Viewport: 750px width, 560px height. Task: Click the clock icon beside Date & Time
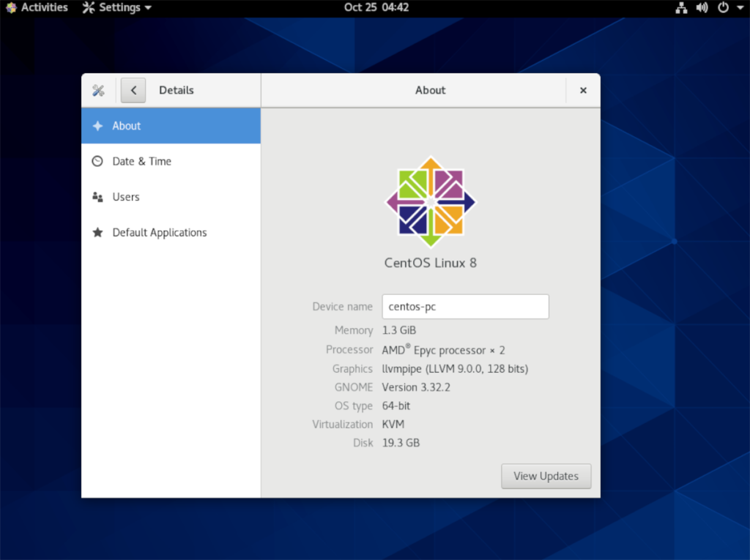(x=97, y=161)
